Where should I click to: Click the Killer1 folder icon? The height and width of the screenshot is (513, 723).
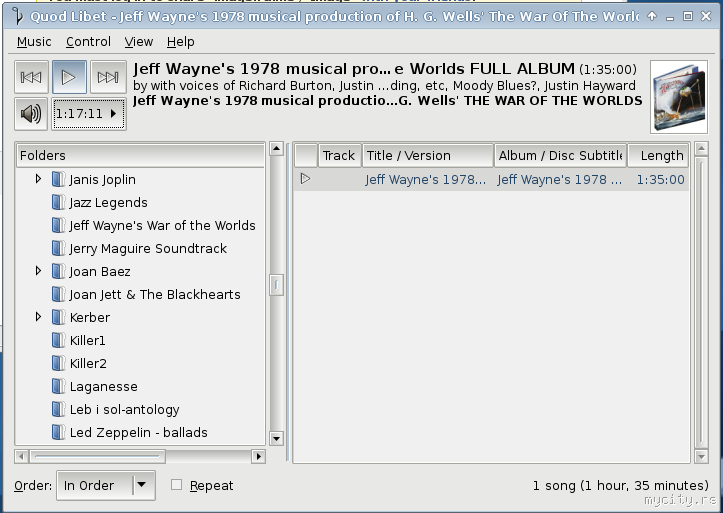pyautogui.click(x=58, y=341)
